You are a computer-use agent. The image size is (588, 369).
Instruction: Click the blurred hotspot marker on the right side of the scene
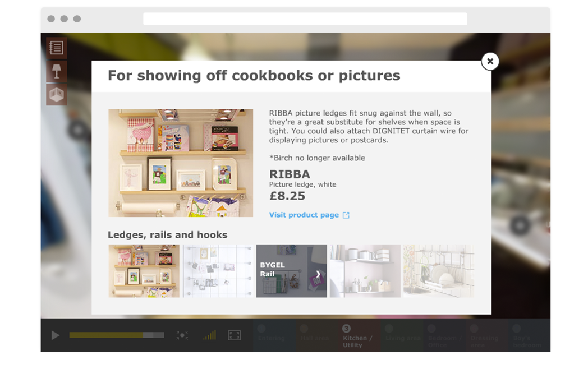point(520,225)
